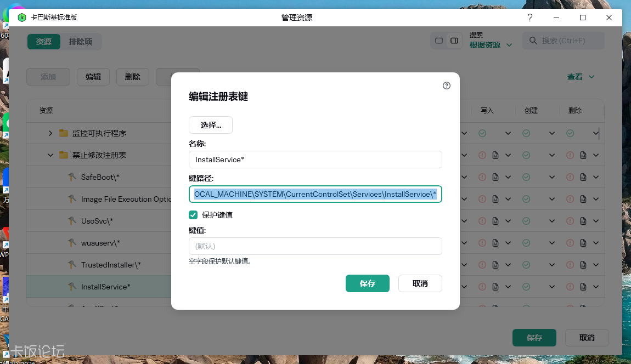
Task: Click the 编辑 button in the toolbar
Action: (x=93, y=77)
